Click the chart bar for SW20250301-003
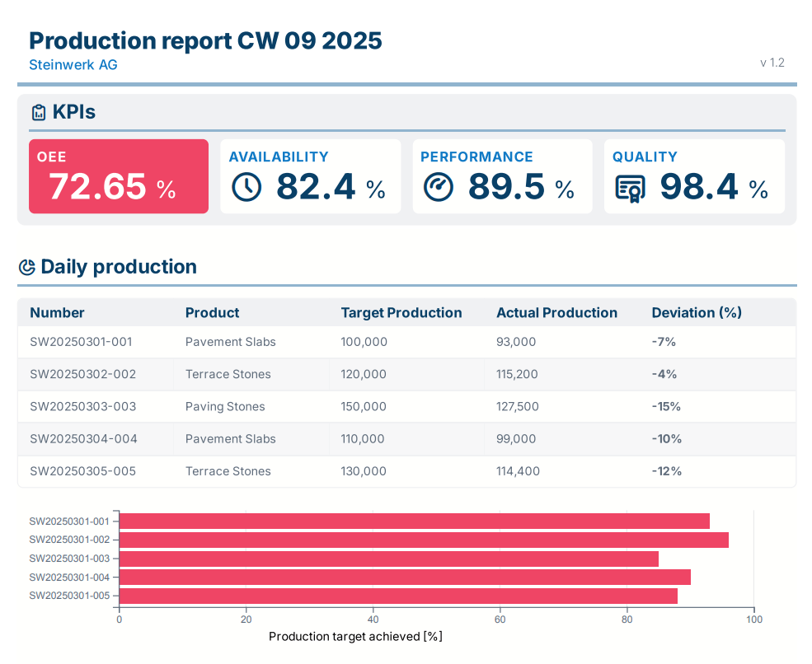 point(388,559)
